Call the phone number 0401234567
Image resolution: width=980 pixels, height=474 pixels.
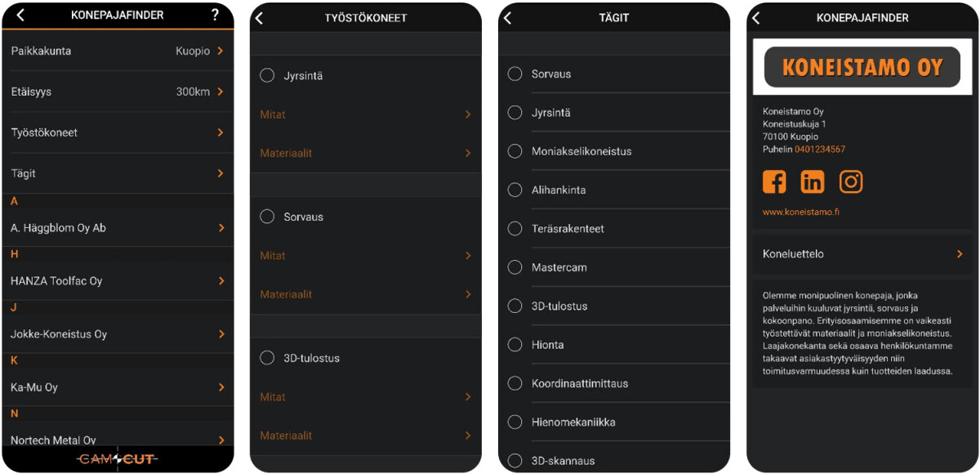[x=820, y=150]
